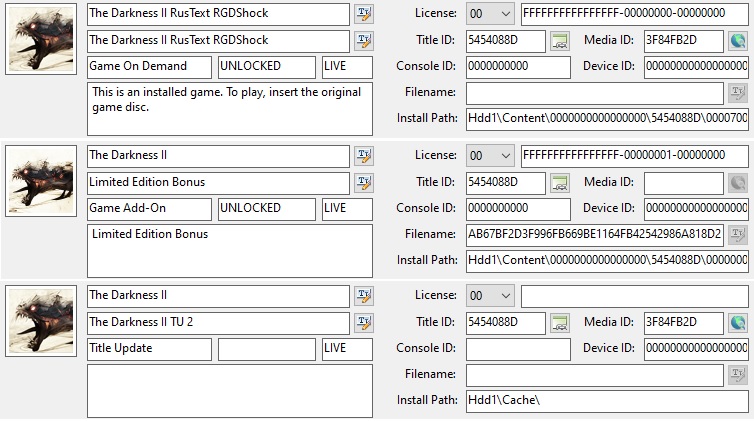This screenshot has width=754, height=421.
Task: Click edit icon beside Limited Edition Bonus name field
Action: pyautogui.click(x=364, y=183)
